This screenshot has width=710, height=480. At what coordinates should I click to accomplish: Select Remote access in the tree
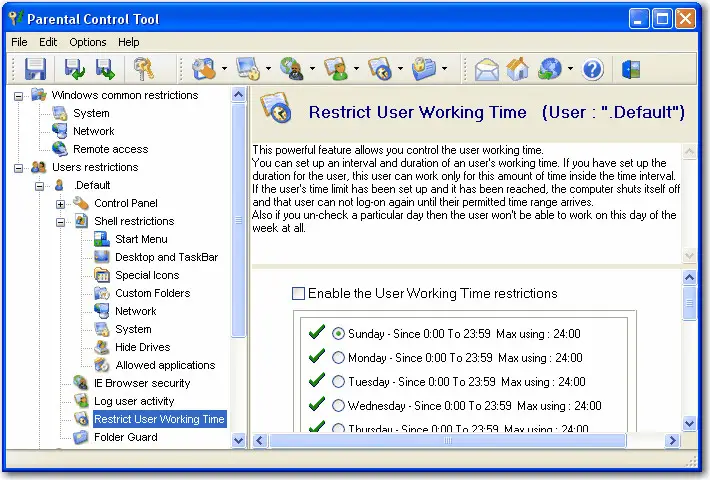tap(110, 149)
